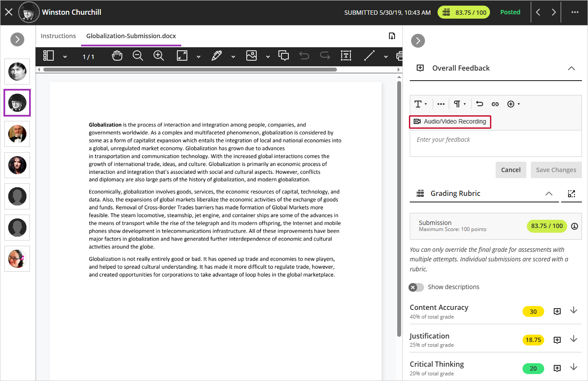Open the text style dropdown
This screenshot has width=588, height=381.
pyautogui.click(x=420, y=104)
